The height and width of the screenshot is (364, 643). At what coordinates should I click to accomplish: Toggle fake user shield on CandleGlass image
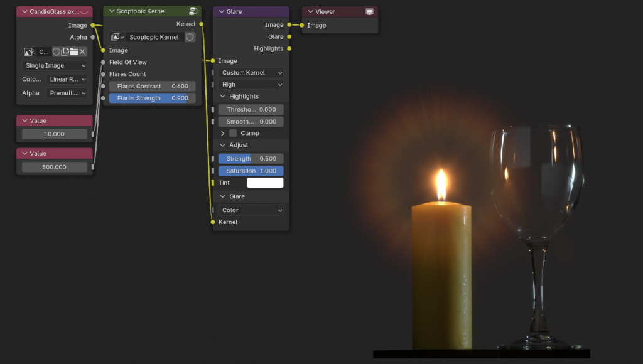pos(57,51)
